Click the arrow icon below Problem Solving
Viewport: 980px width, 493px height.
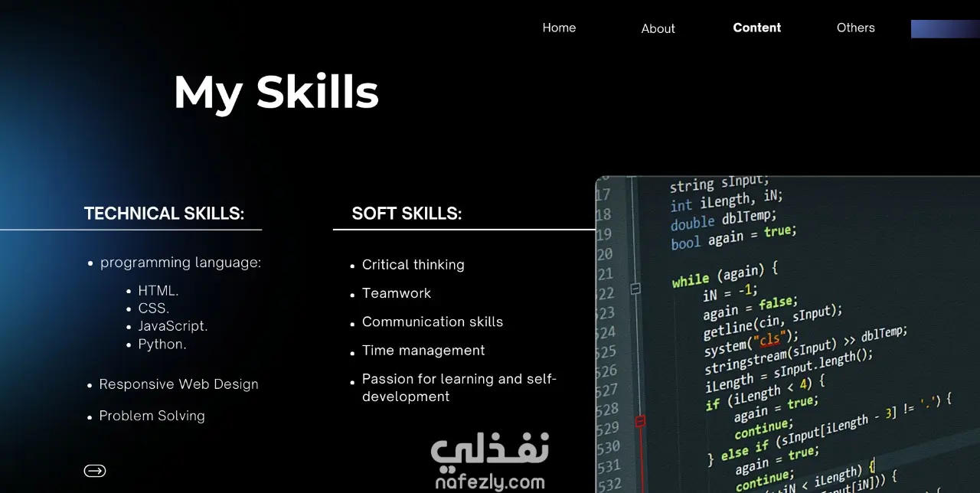click(x=95, y=471)
